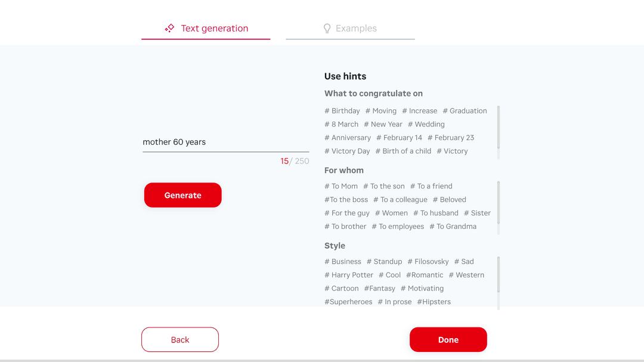
Task: Click the sparkle icon beside Text generation
Action: click(x=169, y=27)
